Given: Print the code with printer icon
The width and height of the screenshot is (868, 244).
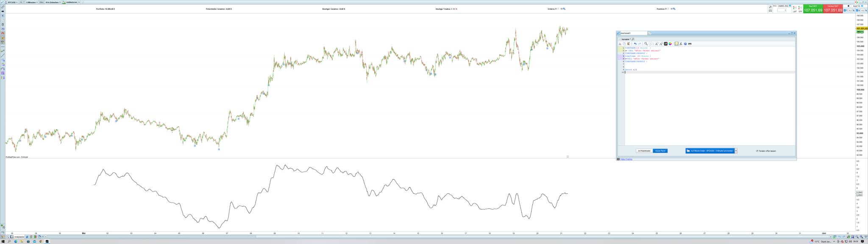Looking at the screenshot, I should [x=690, y=44].
